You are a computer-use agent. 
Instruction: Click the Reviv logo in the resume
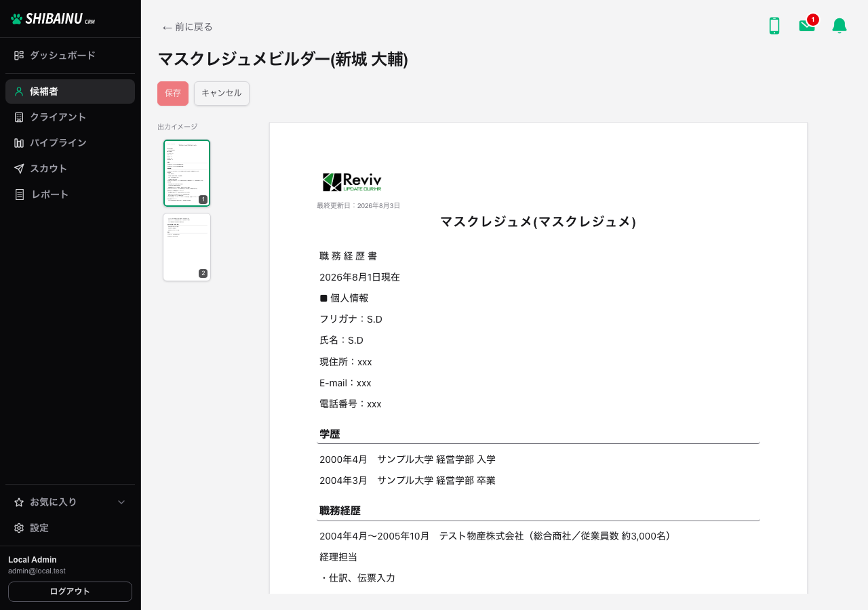(x=352, y=182)
